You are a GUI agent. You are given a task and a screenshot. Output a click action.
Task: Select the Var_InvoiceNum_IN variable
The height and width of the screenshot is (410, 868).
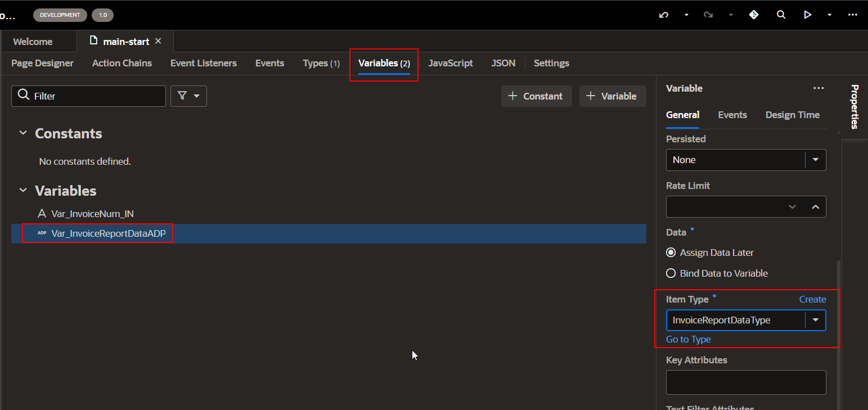(x=92, y=214)
